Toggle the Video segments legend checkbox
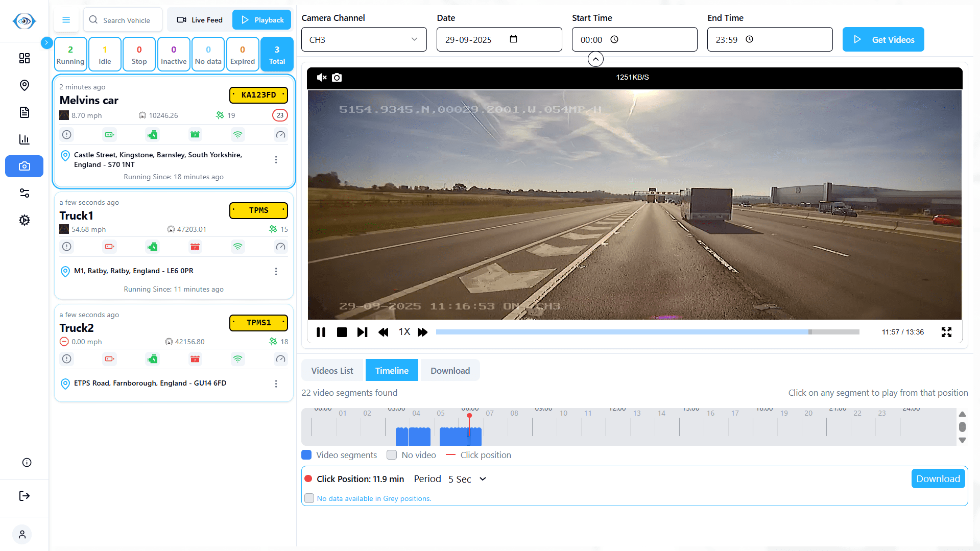This screenshot has height=551, width=980. [x=306, y=455]
